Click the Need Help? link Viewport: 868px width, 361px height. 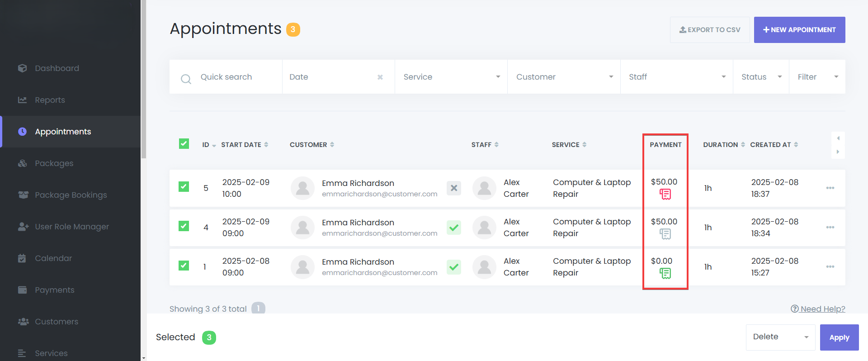[818, 309]
